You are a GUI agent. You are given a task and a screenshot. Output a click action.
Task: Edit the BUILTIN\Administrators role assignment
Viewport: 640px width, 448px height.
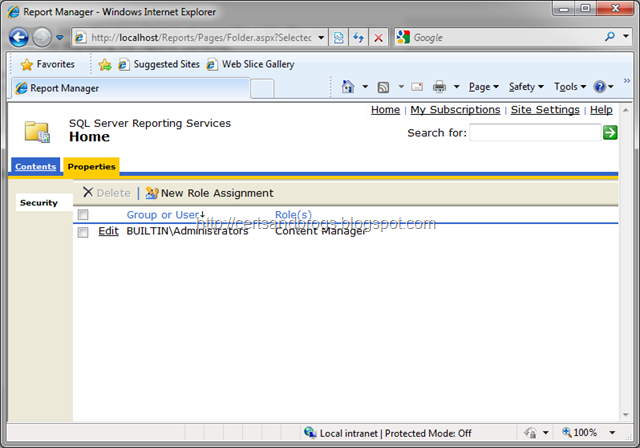[x=108, y=231]
